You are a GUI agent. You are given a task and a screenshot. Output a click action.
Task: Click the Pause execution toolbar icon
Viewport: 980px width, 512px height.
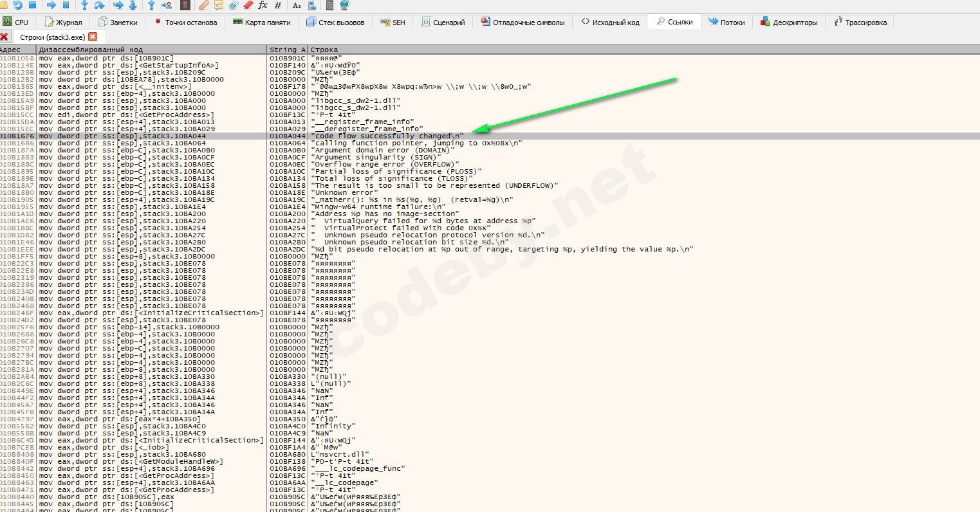click(x=66, y=5)
